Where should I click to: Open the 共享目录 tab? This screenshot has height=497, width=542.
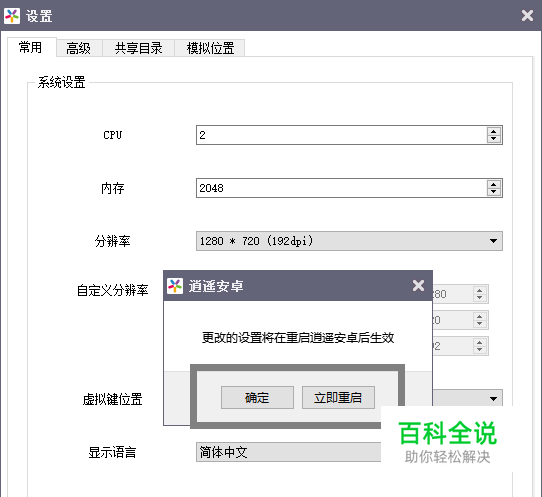tap(138, 48)
